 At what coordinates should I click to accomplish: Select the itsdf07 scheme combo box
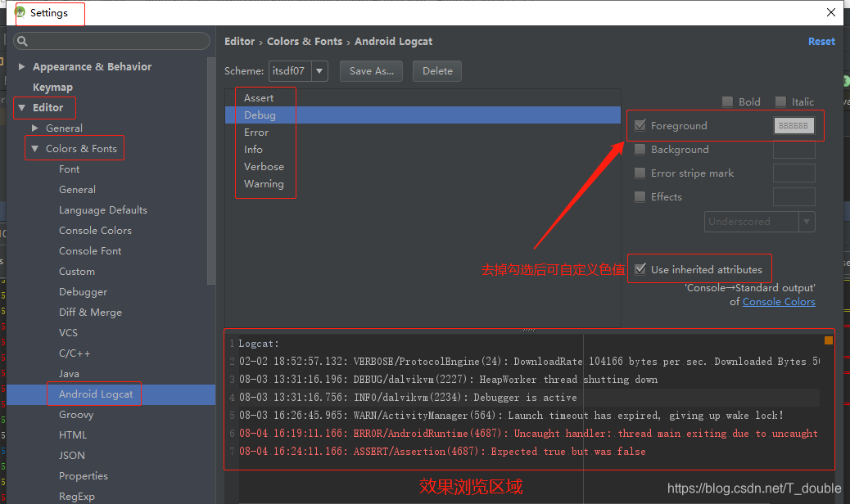[298, 71]
